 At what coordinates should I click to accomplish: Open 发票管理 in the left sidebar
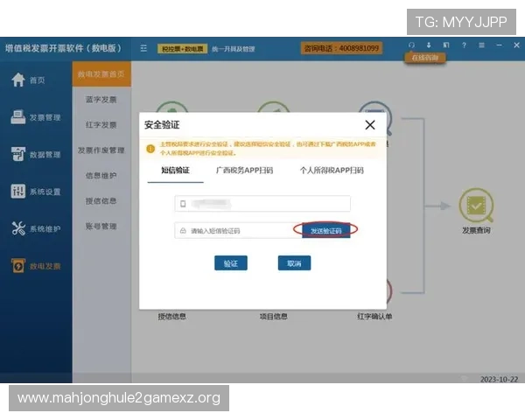36,117
